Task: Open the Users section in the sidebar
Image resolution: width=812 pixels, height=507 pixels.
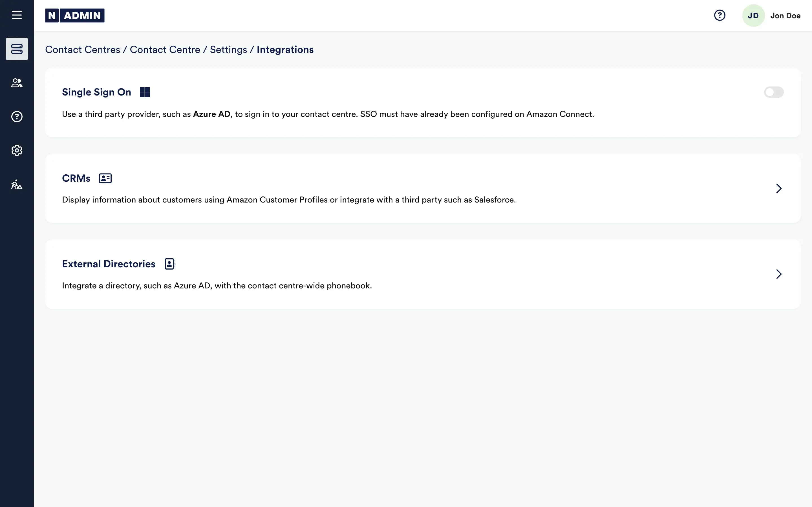Action: [x=17, y=83]
